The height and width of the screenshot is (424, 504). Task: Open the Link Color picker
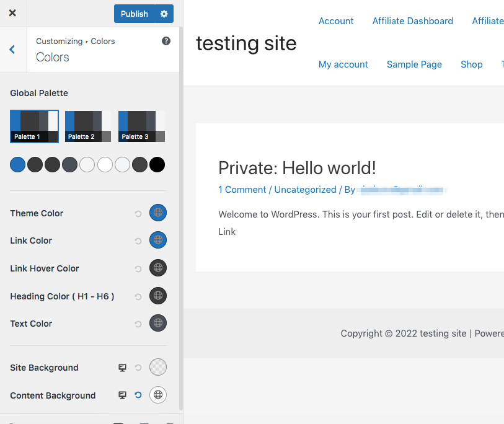pyautogui.click(x=158, y=241)
